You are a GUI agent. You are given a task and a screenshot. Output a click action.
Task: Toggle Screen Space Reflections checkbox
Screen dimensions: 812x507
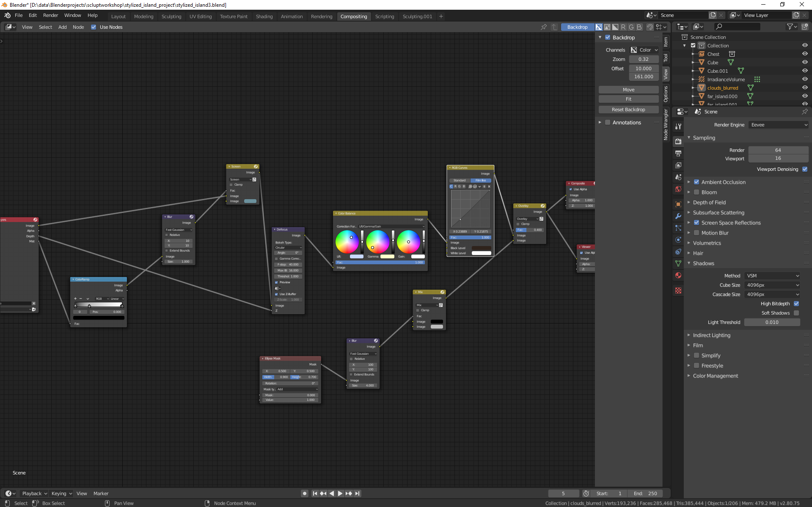pyautogui.click(x=696, y=222)
